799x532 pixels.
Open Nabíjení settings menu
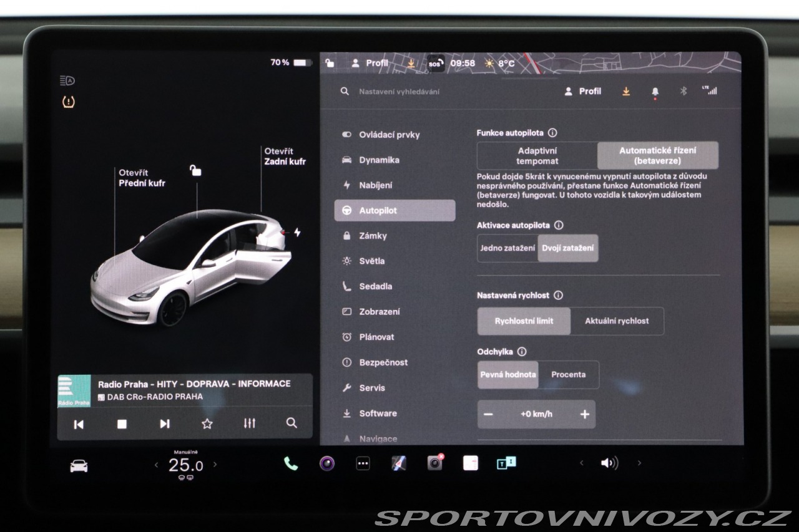pos(375,185)
